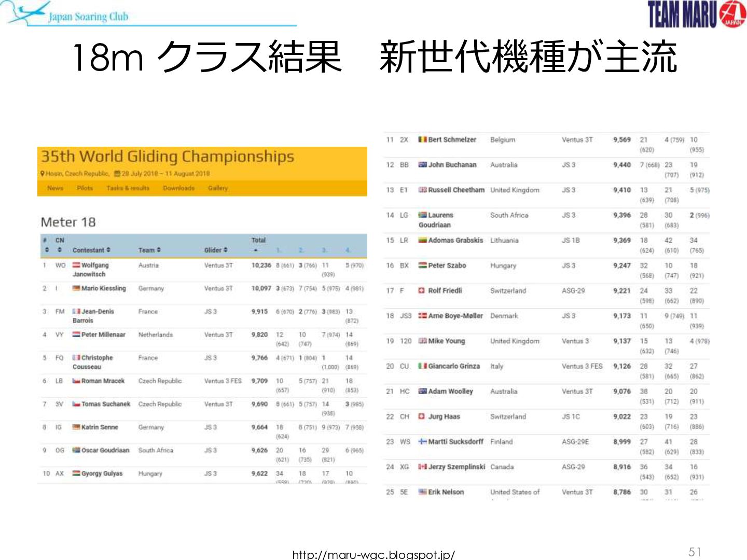Click the Meter 18 class heading
This screenshot has width=747, height=560.
pos(68,222)
